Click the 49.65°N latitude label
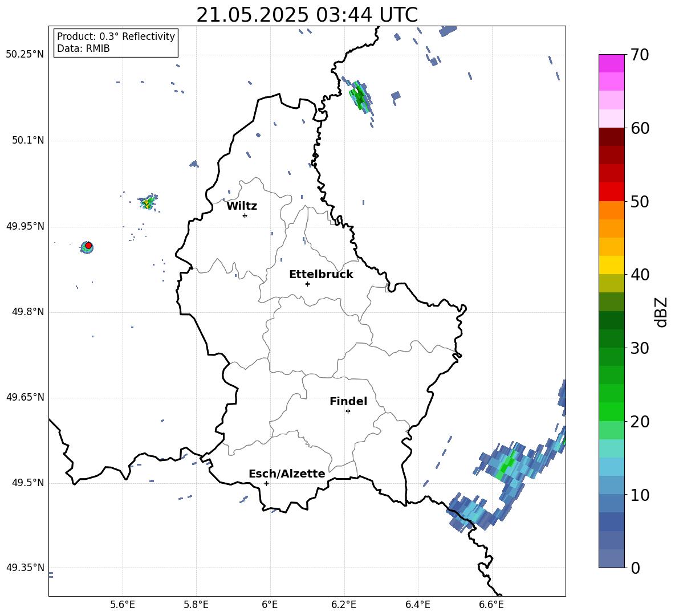Image resolution: width=675 pixels, height=616 pixels. (x=25, y=397)
